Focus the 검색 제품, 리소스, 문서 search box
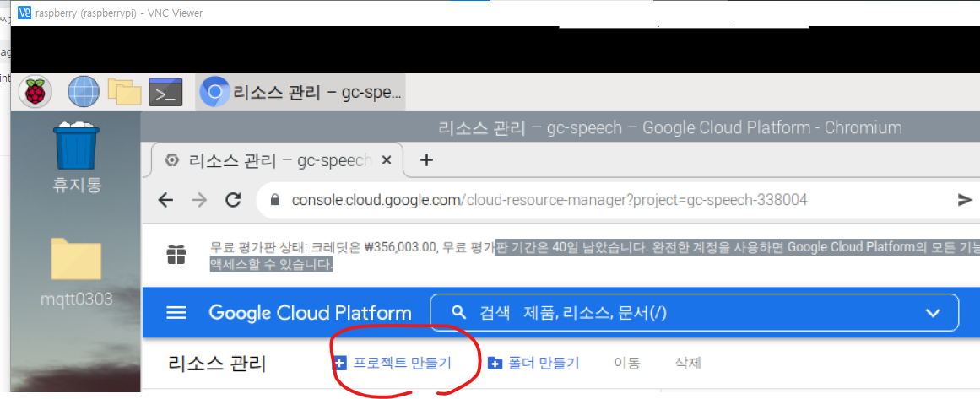This screenshot has height=399, width=980. (695, 313)
